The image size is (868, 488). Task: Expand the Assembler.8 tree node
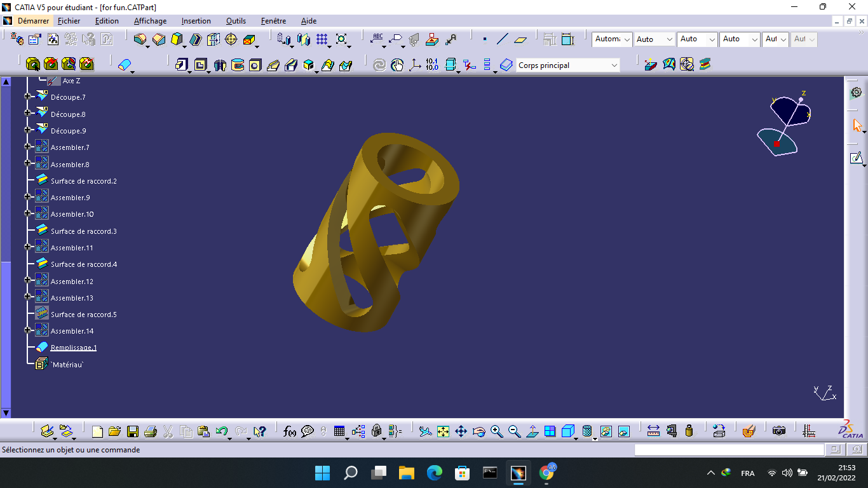[x=27, y=164]
